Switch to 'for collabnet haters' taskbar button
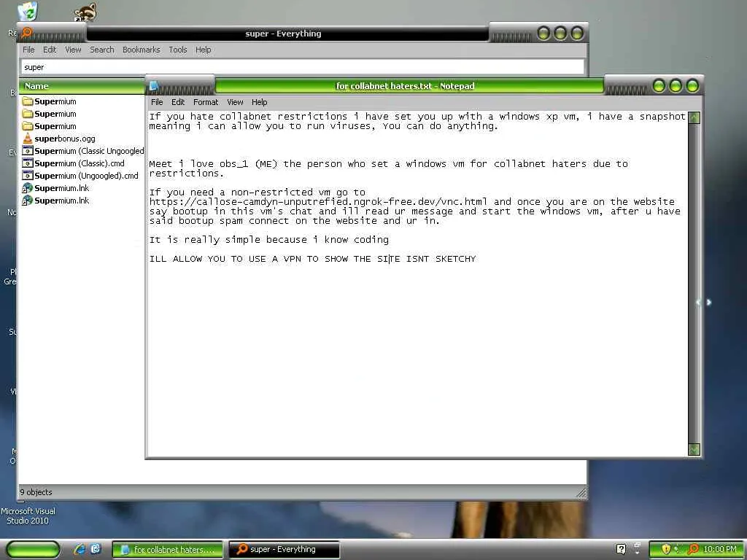 (167, 550)
